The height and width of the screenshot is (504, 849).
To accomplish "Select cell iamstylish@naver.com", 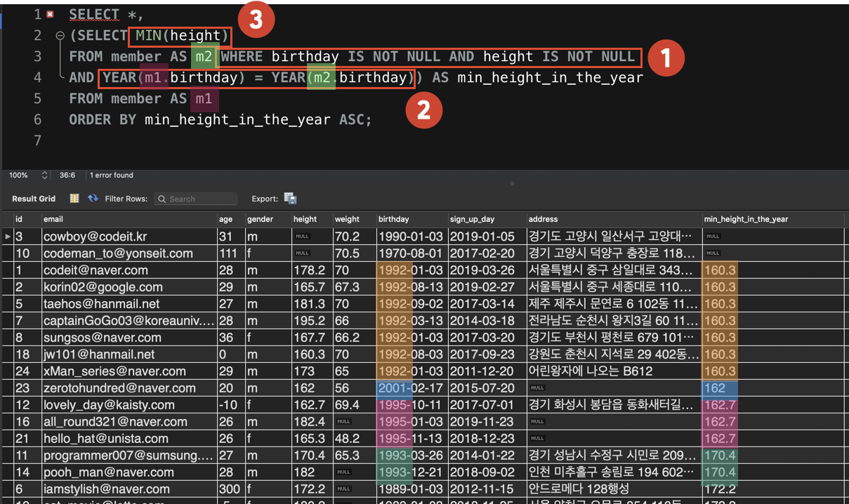I will click(x=129, y=489).
